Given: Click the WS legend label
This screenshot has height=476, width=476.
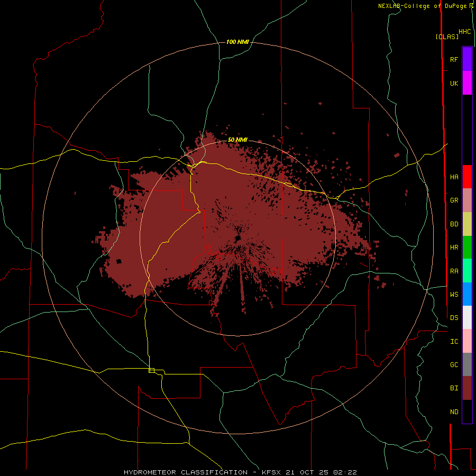Looking at the screenshot, I should pyautogui.click(x=454, y=294).
